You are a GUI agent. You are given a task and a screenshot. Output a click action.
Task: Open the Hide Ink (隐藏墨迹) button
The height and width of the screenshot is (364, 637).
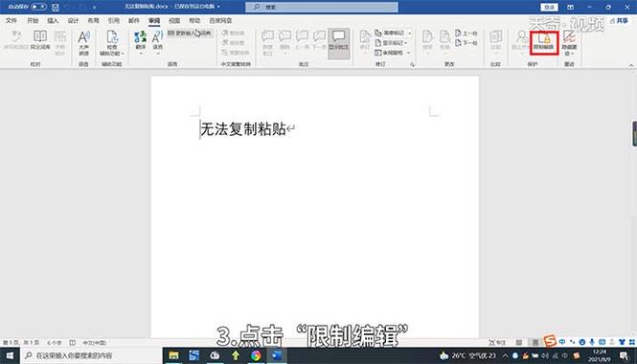(x=570, y=43)
